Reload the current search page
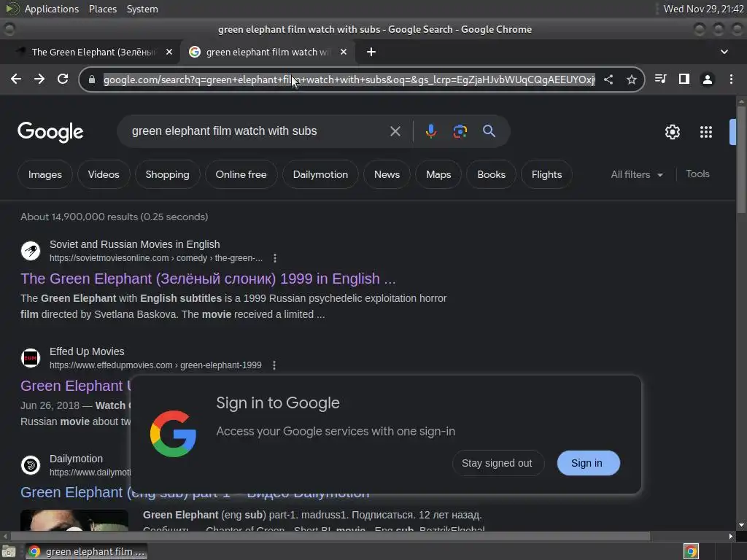 [x=63, y=79]
